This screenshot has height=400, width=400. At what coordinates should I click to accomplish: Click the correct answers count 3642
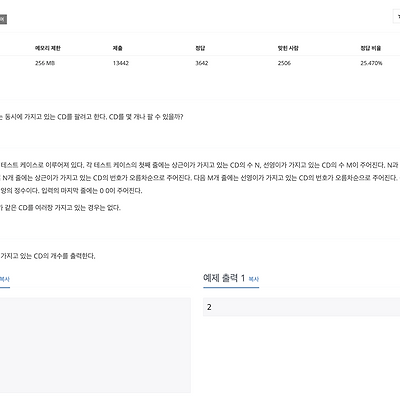(x=202, y=63)
